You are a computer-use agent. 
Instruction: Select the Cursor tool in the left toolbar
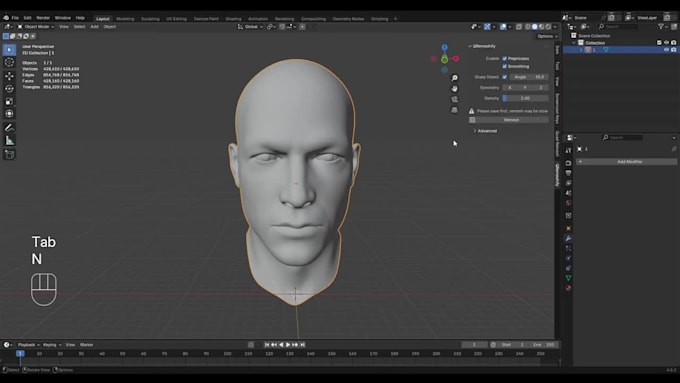[9, 62]
